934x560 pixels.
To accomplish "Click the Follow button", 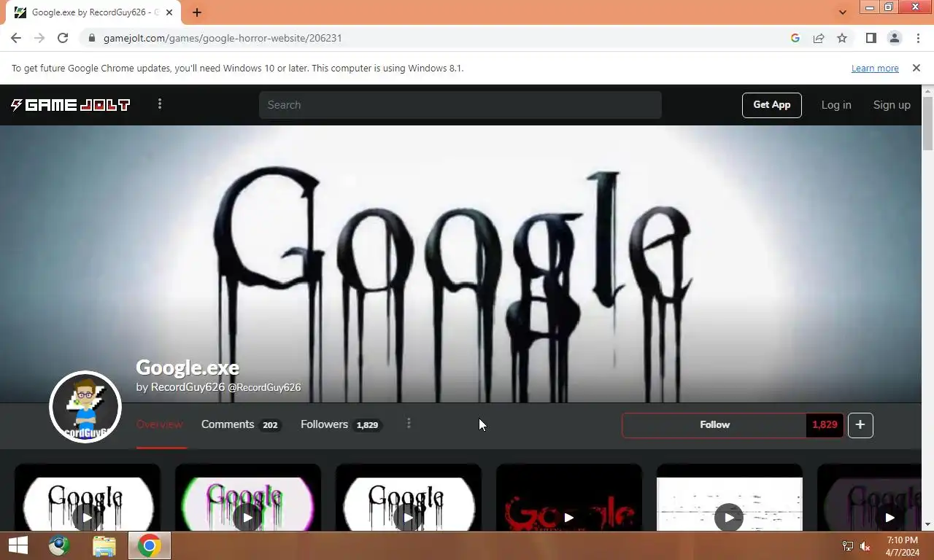I will coord(714,424).
